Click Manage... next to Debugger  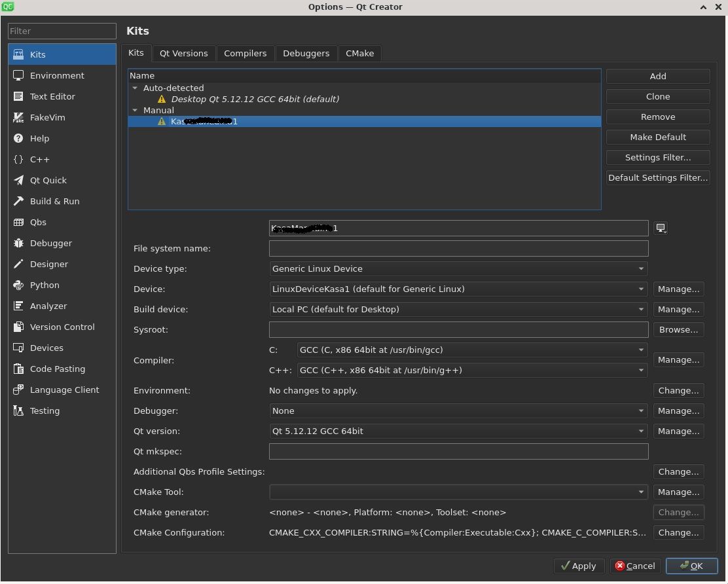point(679,412)
